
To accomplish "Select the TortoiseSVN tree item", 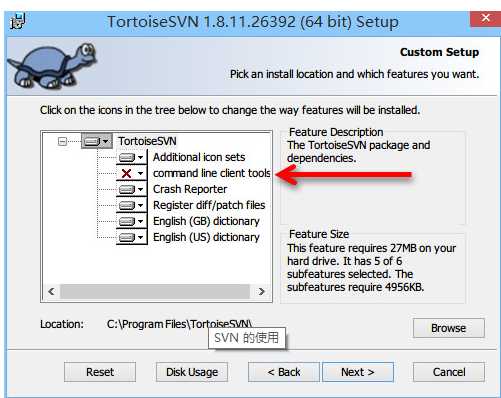I will (147, 141).
